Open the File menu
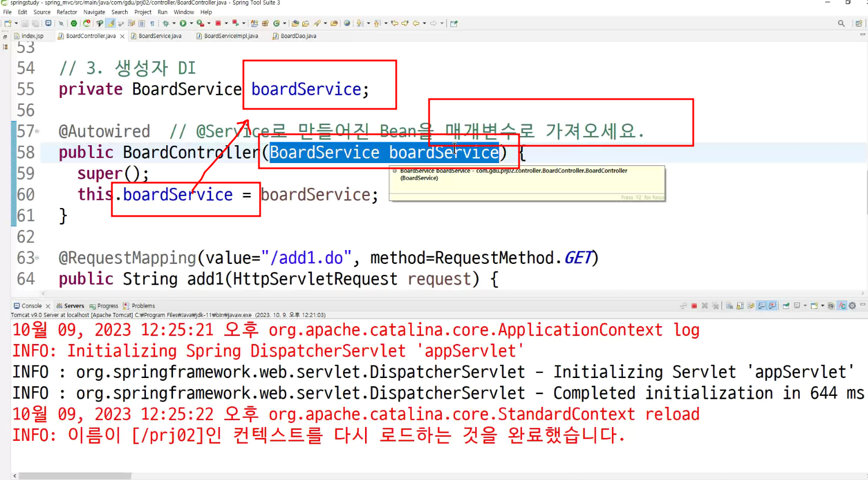Screen dimensions: 868x480 [x=7, y=12]
